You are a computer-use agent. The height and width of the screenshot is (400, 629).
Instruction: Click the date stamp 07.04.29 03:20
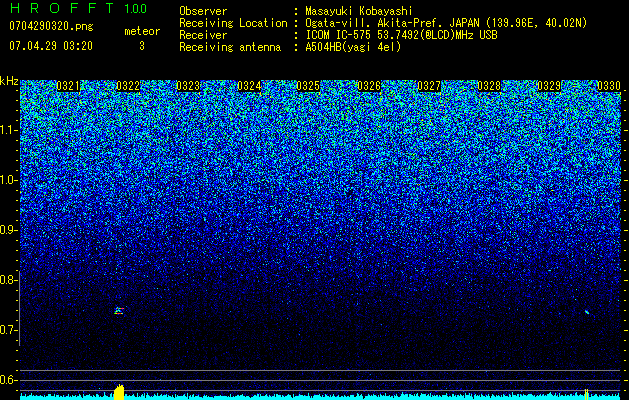pyautogui.click(x=51, y=46)
